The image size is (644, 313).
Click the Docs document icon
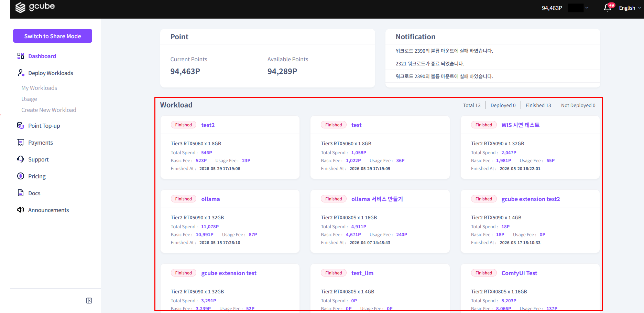pyautogui.click(x=21, y=193)
